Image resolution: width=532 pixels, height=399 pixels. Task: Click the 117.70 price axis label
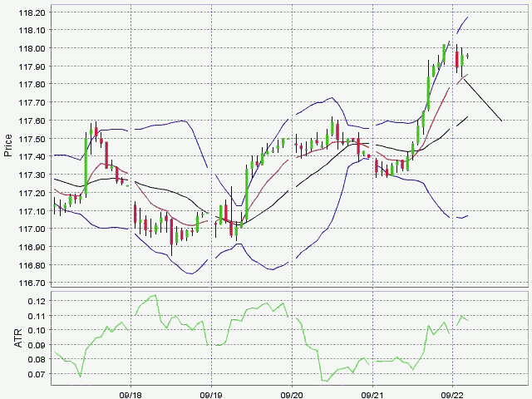pyautogui.click(x=32, y=102)
